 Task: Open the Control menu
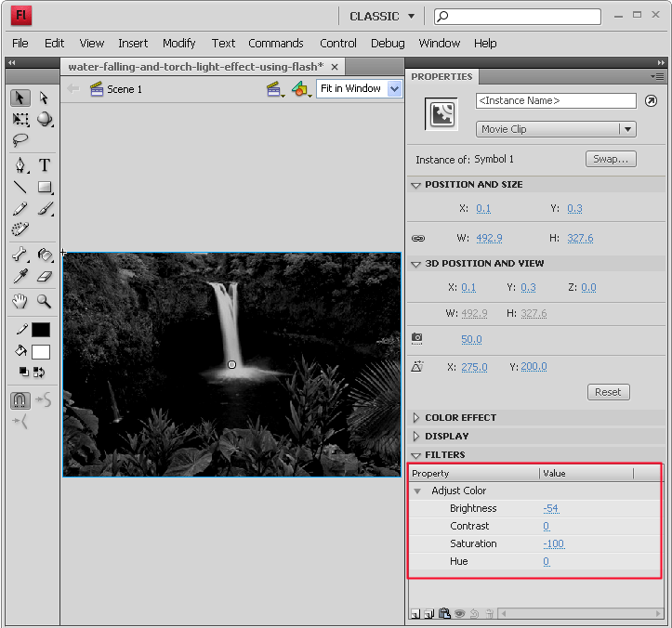[337, 44]
